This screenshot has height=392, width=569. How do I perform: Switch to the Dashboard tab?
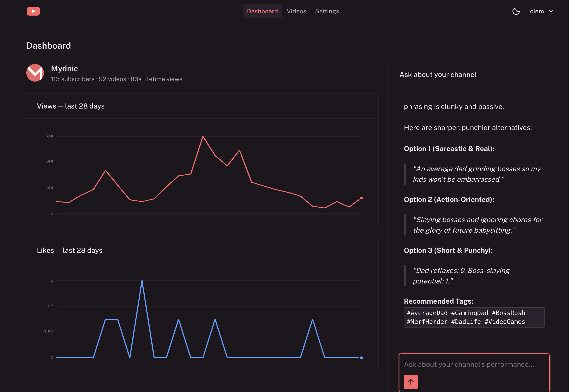click(x=262, y=11)
